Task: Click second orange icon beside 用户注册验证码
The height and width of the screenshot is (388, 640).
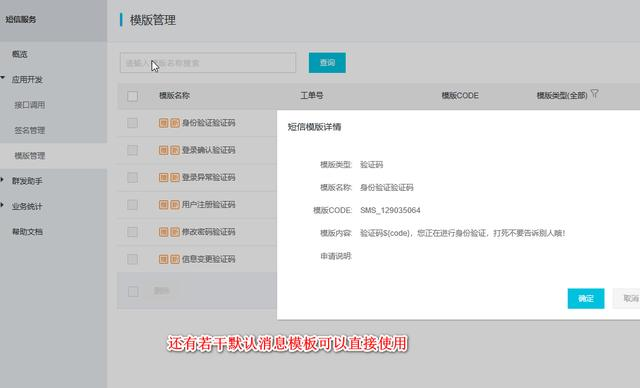Action: click(x=175, y=204)
